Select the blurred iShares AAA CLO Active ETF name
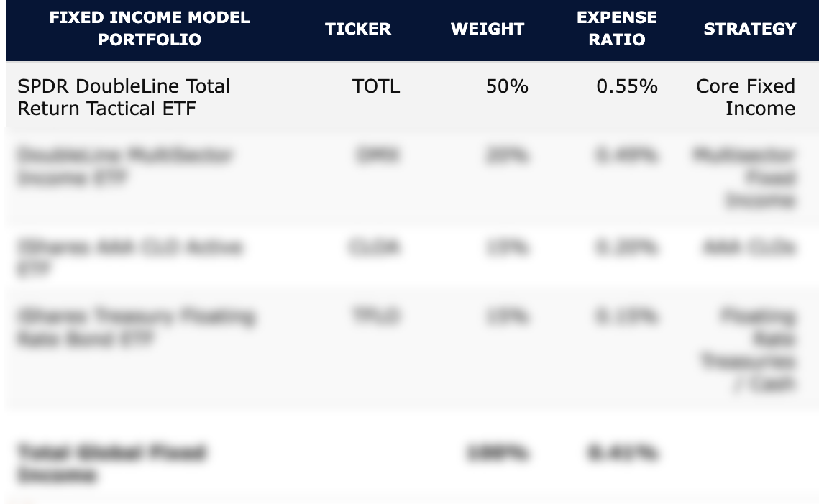 click(129, 257)
